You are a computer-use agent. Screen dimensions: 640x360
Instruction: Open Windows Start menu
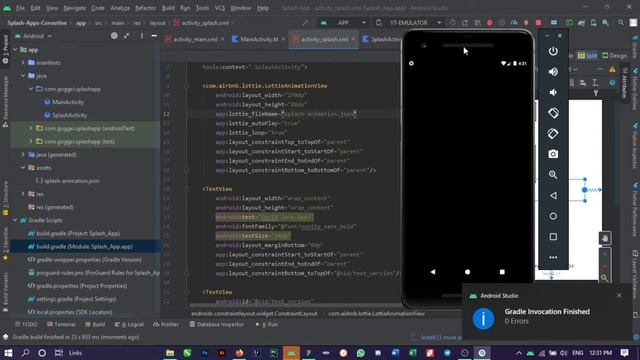(8, 353)
